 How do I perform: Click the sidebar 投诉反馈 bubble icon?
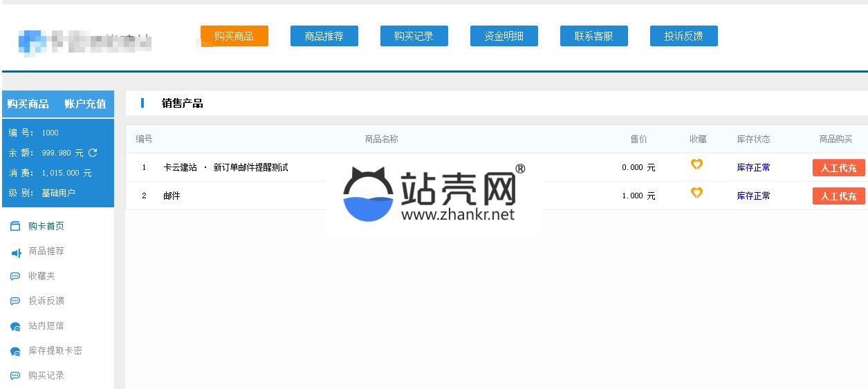pyautogui.click(x=15, y=301)
